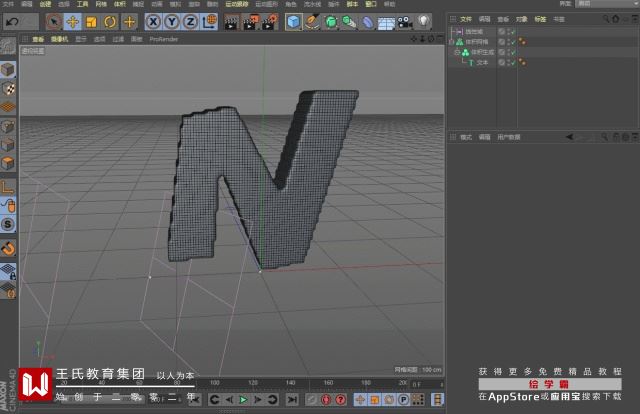Add a Camera object
This screenshot has height=414, width=640.
[x=405, y=22]
